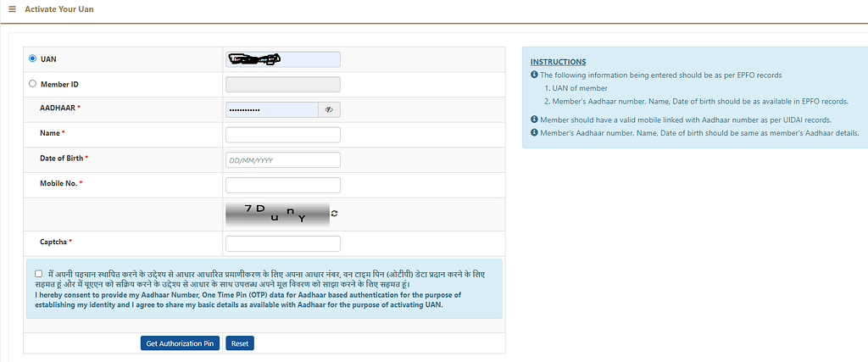Click the Name text box
The width and height of the screenshot is (868, 362).
point(282,135)
